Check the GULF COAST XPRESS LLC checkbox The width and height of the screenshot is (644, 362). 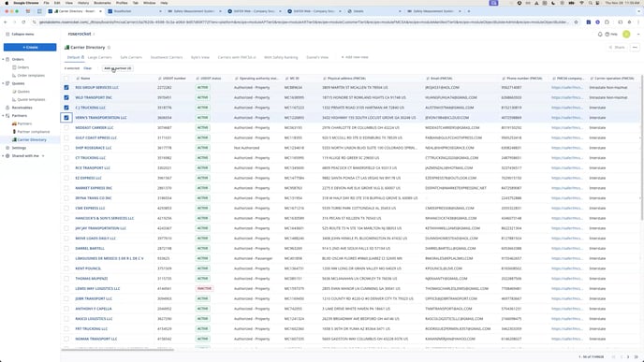tap(66, 138)
